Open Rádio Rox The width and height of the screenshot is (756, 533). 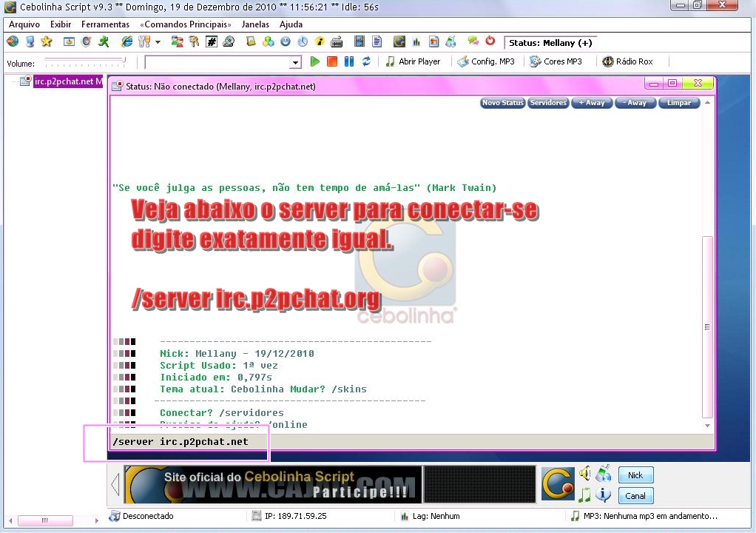(628, 61)
